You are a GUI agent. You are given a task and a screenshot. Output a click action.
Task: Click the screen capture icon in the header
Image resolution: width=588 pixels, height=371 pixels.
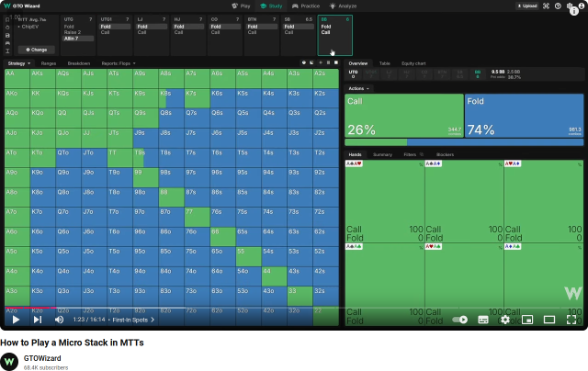click(x=546, y=6)
